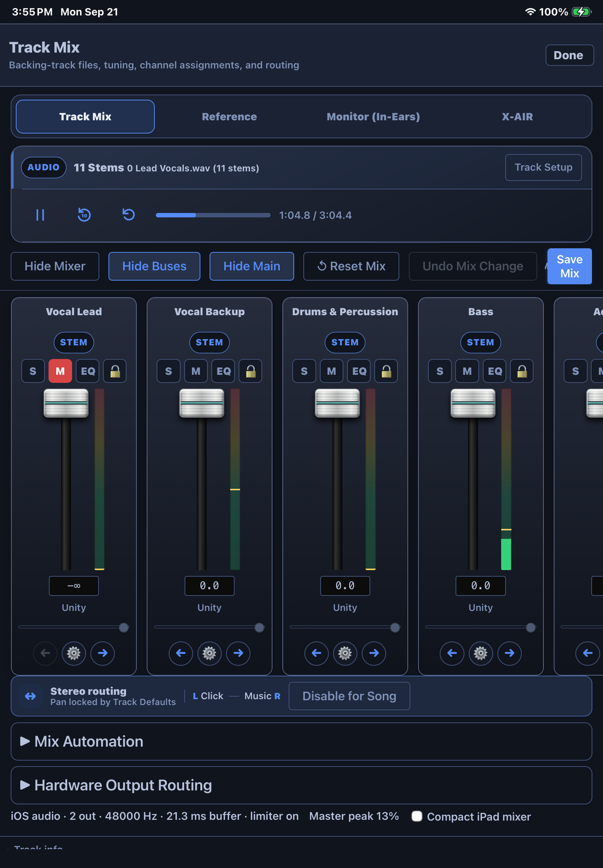This screenshot has height=868, width=603.
Task: Pause track playback
Action: tap(40, 215)
